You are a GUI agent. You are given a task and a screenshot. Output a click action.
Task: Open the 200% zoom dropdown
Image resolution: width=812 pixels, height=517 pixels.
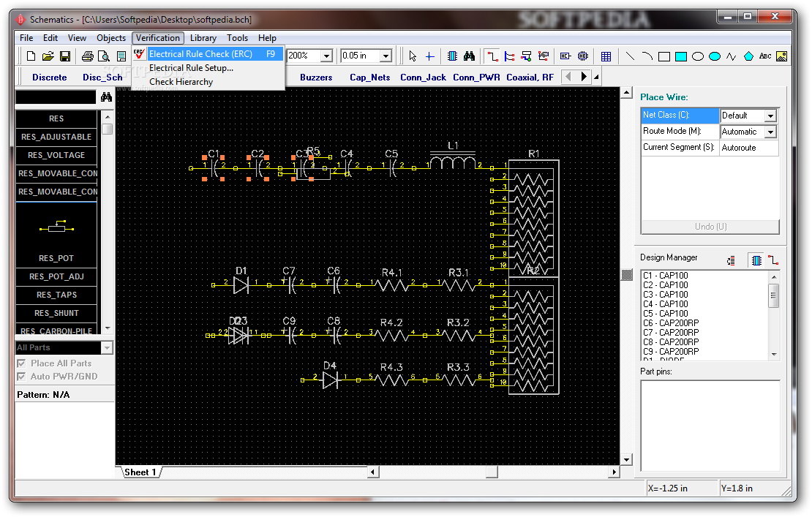(327, 56)
